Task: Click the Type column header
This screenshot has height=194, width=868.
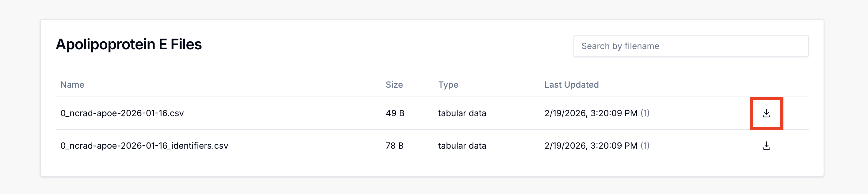Action: (448, 85)
